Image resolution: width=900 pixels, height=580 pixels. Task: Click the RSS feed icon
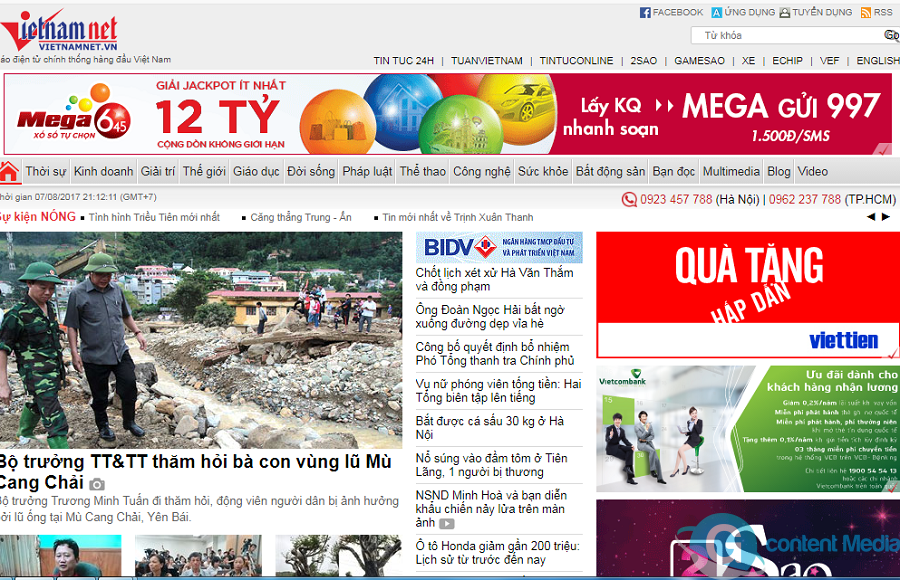click(x=866, y=13)
